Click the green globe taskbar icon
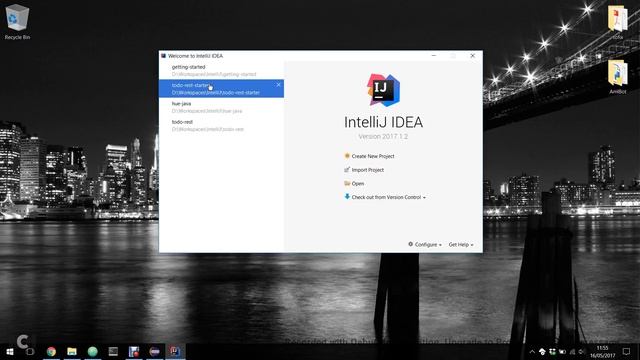640x360 pixels. coord(93,351)
